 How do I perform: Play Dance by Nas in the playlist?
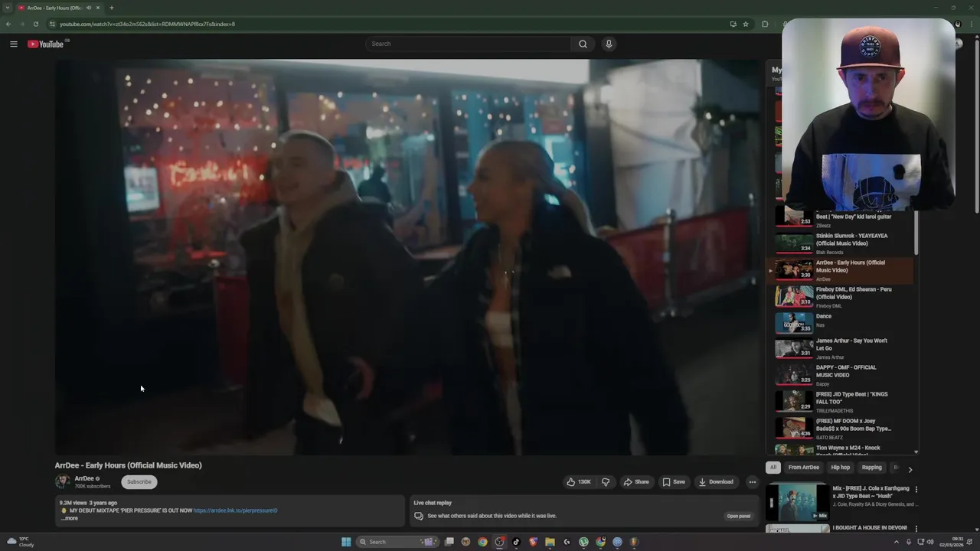841,324
